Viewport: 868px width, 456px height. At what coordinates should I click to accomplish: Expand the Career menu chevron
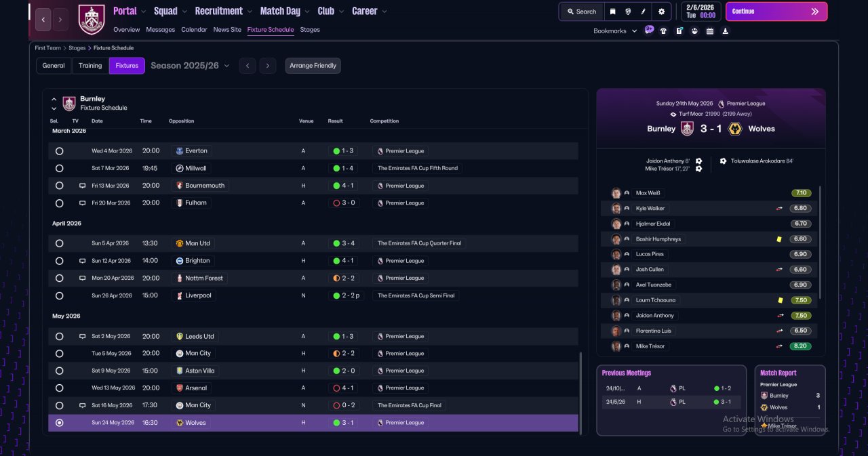click(x=384, y=12)
